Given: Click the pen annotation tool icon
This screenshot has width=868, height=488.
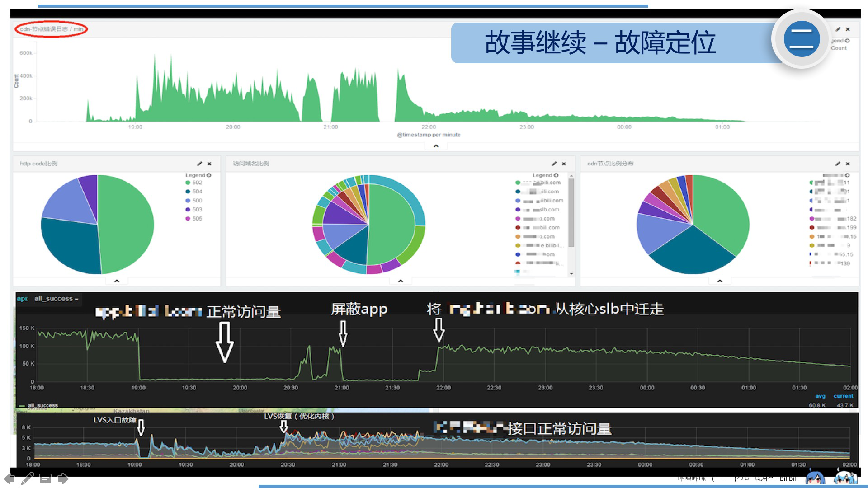Looking at the screenshot, I should (x=27, y=479).
